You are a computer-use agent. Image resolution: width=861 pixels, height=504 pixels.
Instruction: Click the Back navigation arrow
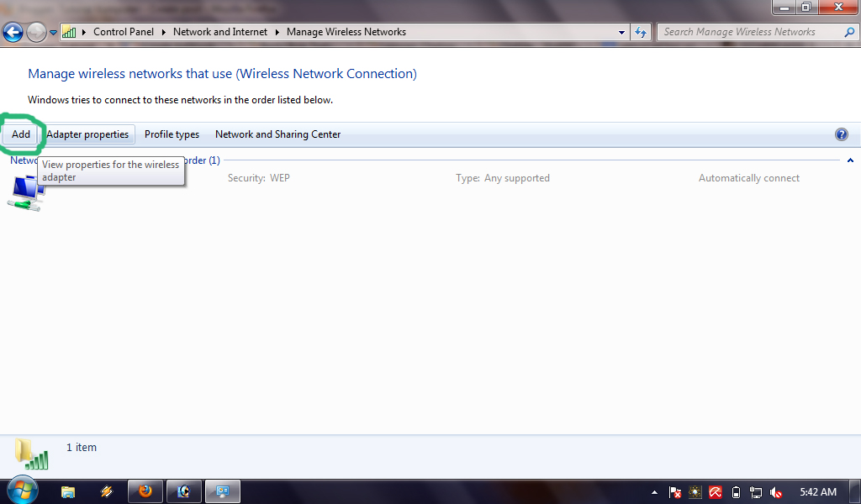pos(13,33)
